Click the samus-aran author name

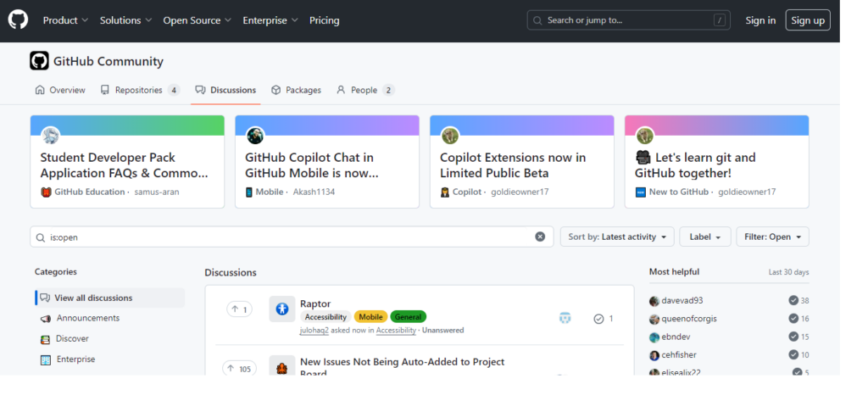click(x=157, y=192)
